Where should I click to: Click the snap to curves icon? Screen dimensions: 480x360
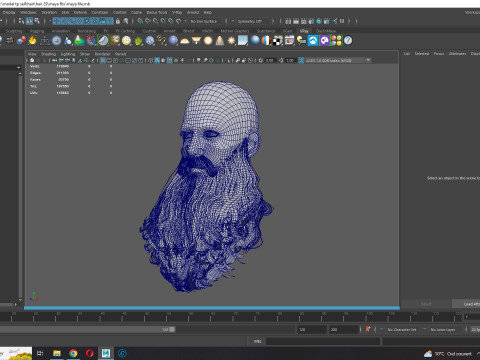tap(148, 21)
